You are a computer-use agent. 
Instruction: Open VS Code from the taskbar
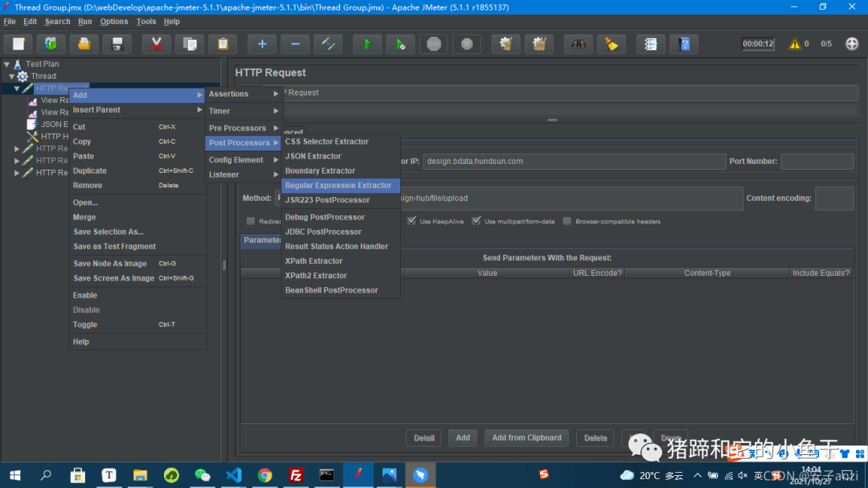pos(234,475)
